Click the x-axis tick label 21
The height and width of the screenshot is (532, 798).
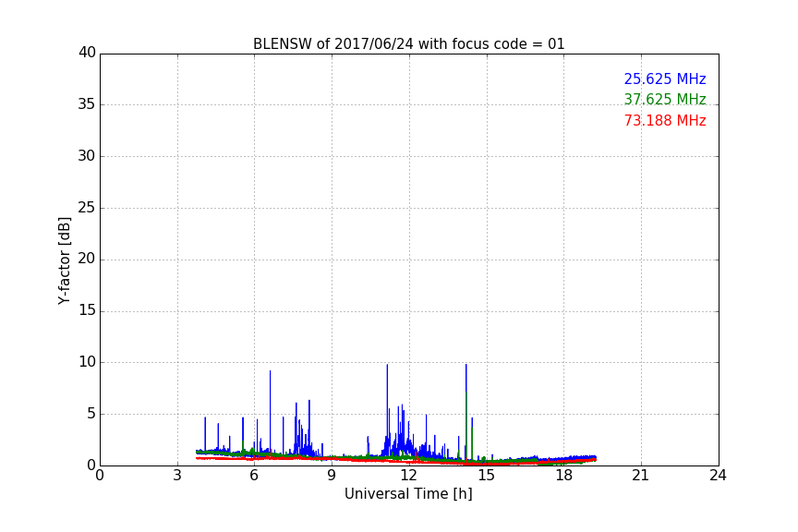pos(641,476)
